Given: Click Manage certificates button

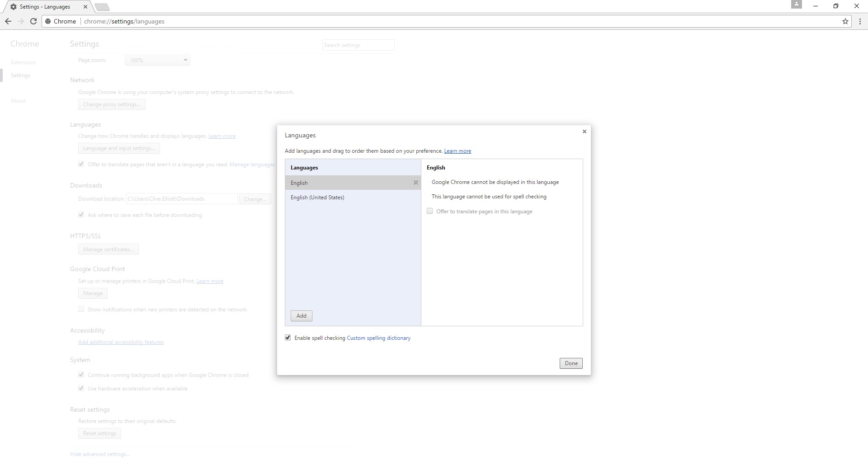Looking at the screenshot, I should [x=108, y=249].
